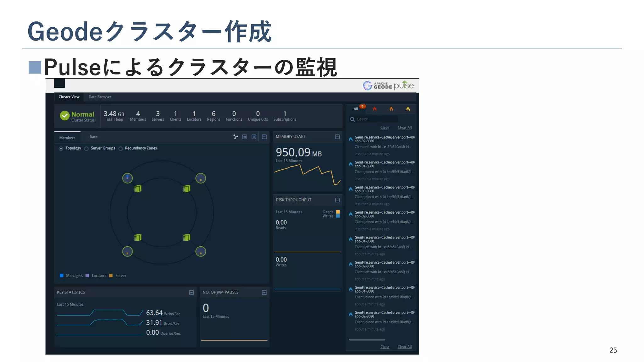This screenshot has width=644, height=362.
Task: Select the Server Groups radio button
Action: (x=86, y=149)
